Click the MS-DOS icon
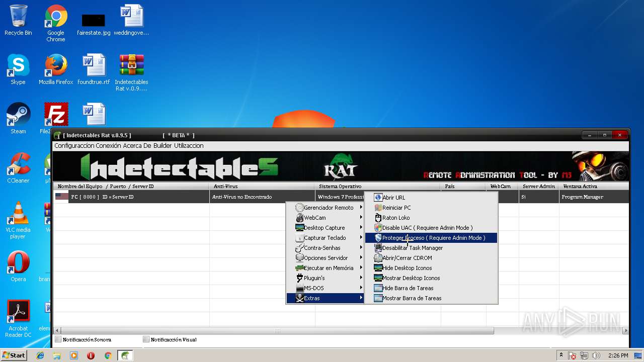The width and height of the screenshot is (644, 362). click(299, 288)
